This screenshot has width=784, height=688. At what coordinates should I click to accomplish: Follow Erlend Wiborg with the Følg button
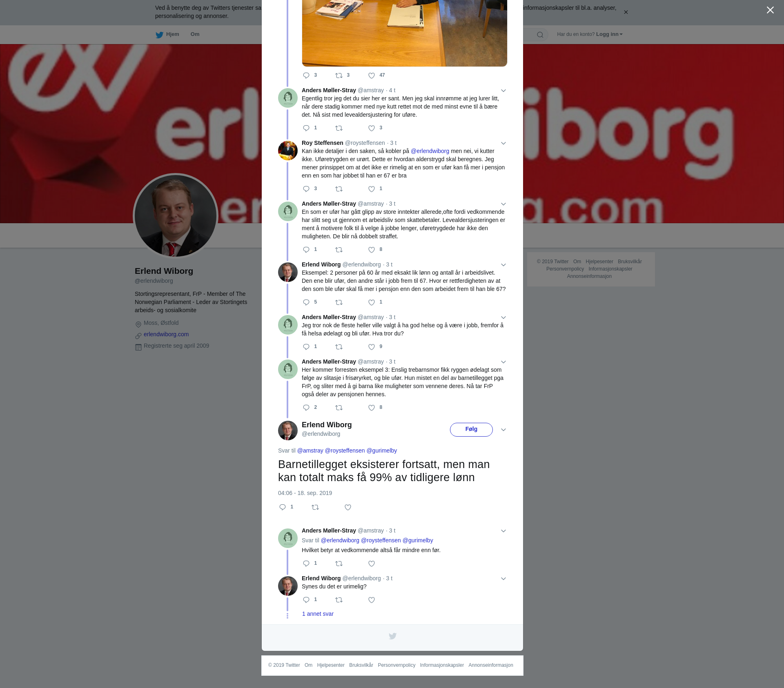pyautogui.click(x=471, y=429)
